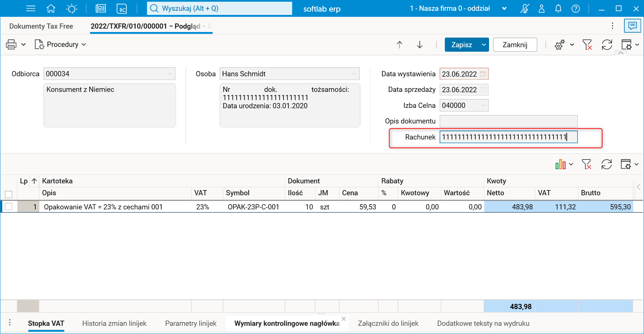This screenshot has width=644, height=334.
Task: Click the Zapisz button
Action: tap(462, 45)
